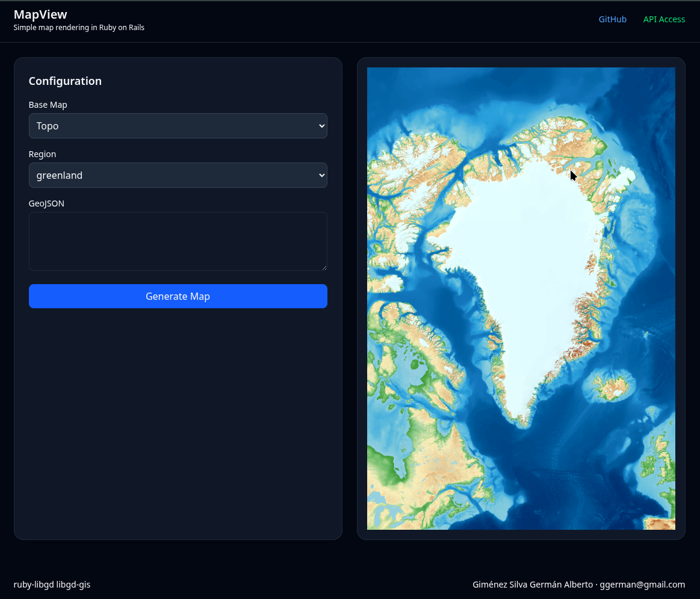700x599 pixels.
Task: Click the author name Giménez Silva Germán Alberto
Action: tap(532, 585)
